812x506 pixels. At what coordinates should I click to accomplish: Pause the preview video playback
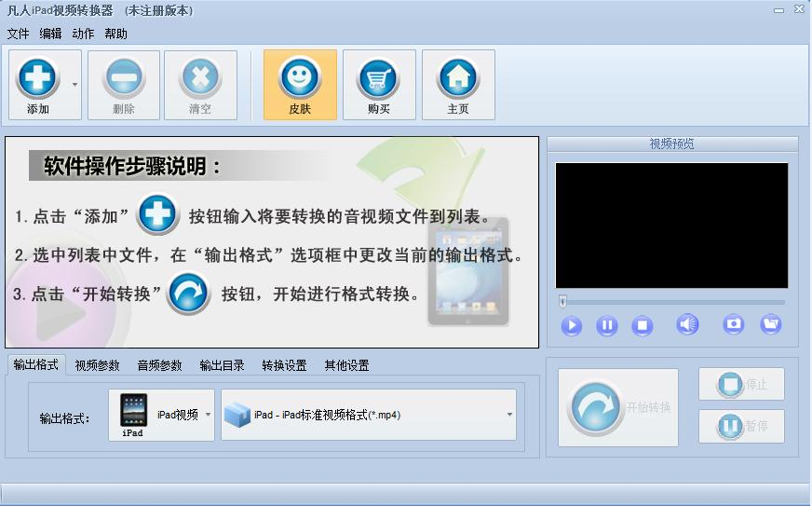(x=606, y=326)
